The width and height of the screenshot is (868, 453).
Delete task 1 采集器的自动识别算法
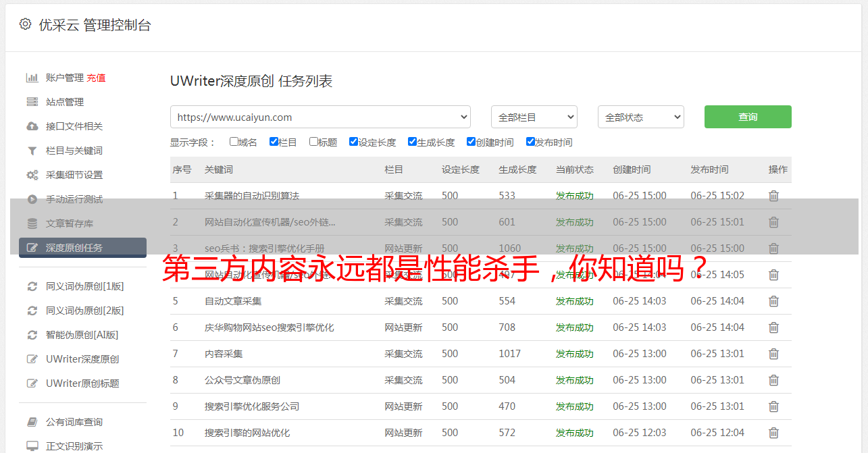click(774, 196)
